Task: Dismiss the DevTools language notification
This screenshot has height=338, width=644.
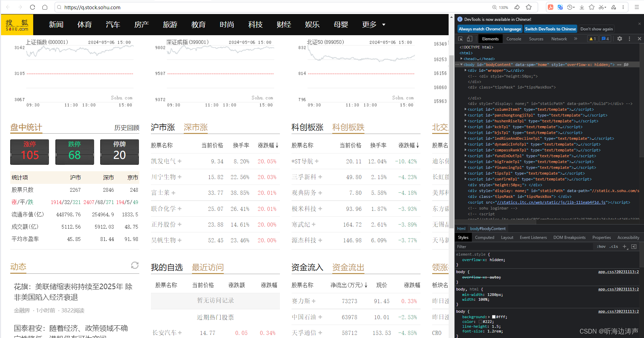Action: tap(639, 24)
